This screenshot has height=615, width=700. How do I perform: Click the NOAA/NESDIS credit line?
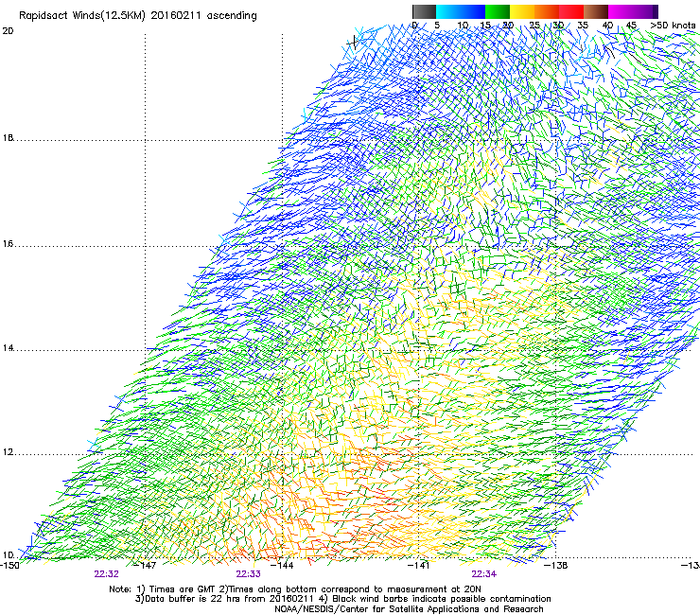409,609
